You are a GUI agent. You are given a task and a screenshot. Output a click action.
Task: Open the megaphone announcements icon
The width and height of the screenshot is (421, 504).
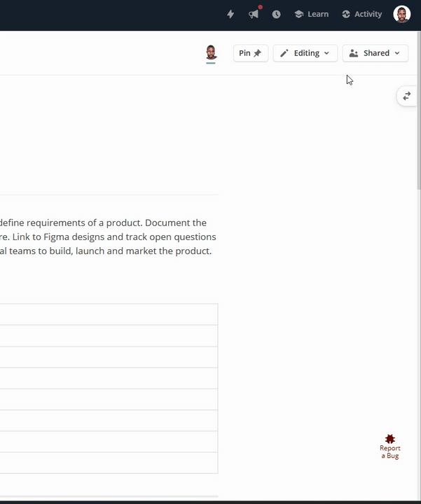(x=254, y=14)
